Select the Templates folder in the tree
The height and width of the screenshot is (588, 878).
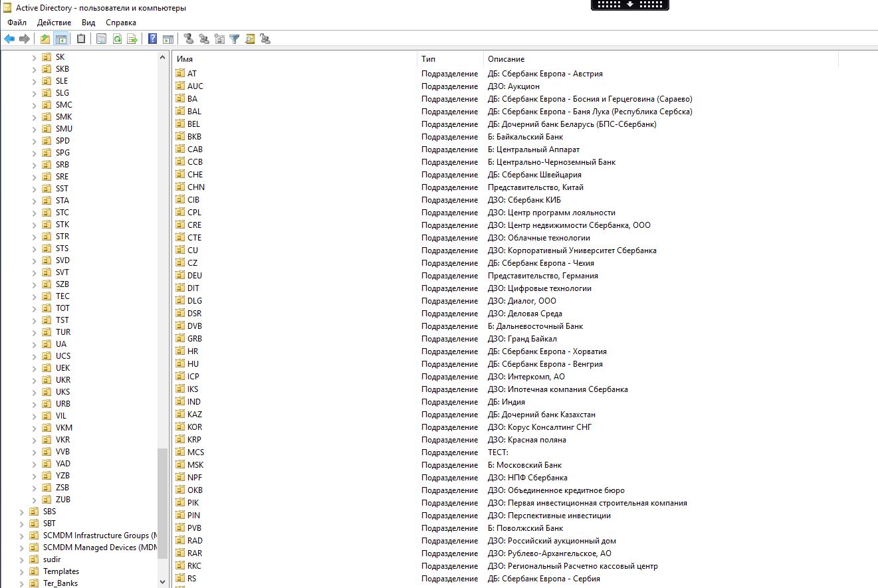[61, 571]
